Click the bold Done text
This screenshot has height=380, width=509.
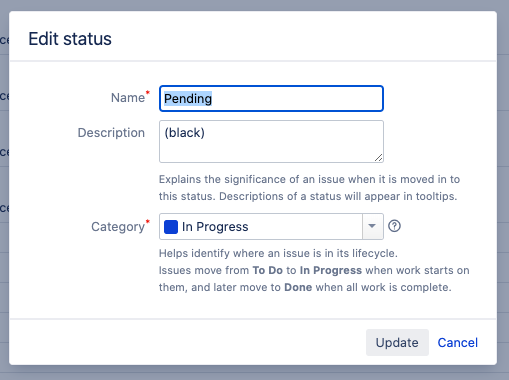[x=298, y=287]
